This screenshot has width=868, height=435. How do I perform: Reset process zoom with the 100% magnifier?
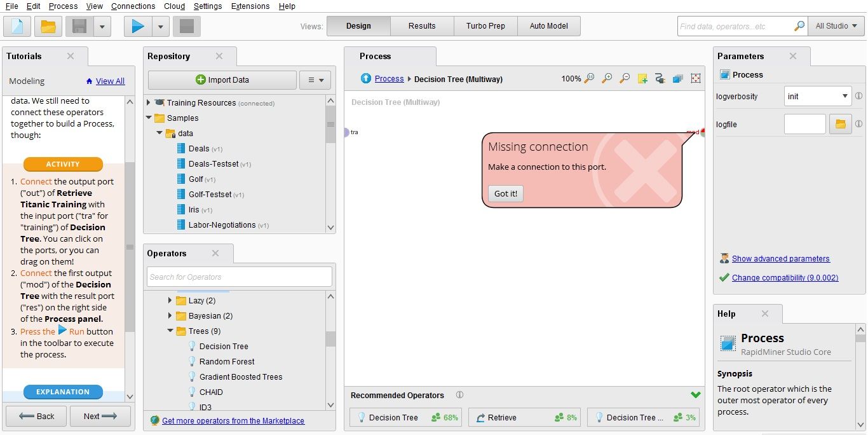pos(589,78)
